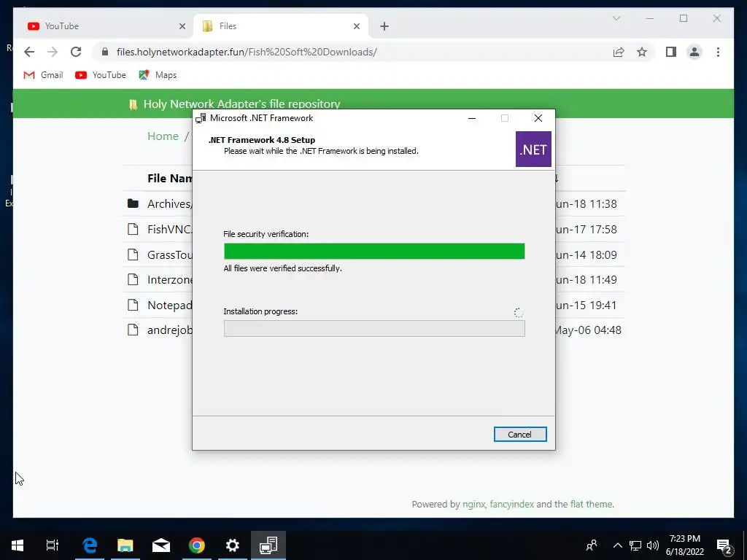Open Gmail bookmark

(43, 75)
